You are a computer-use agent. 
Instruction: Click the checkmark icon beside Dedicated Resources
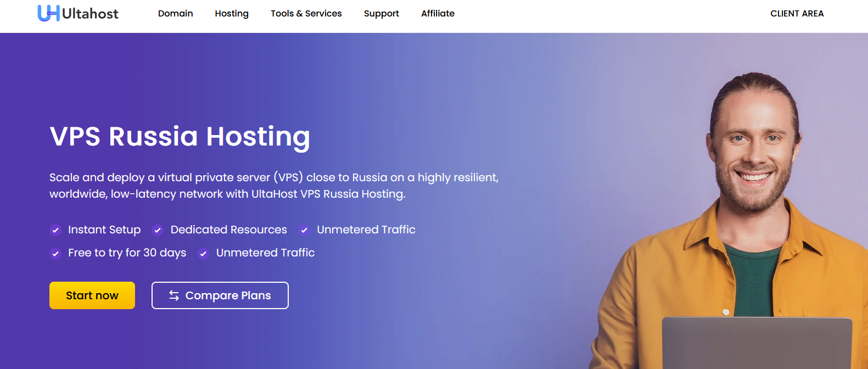pos(158,230)
